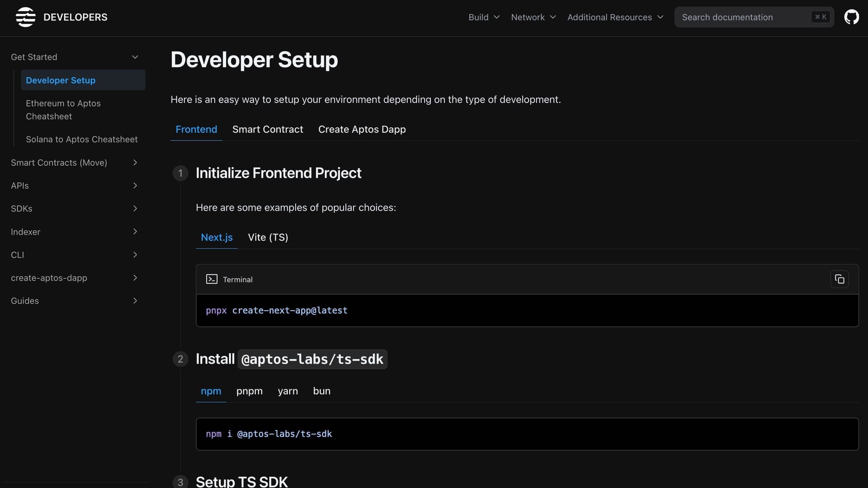
Task: Expand the SDKs section chevron
Action: (x=135, y=209)
